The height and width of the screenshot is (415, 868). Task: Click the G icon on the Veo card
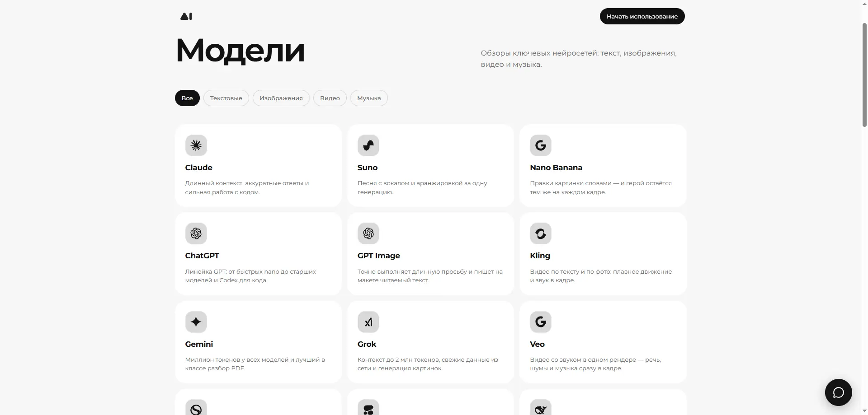541,322
